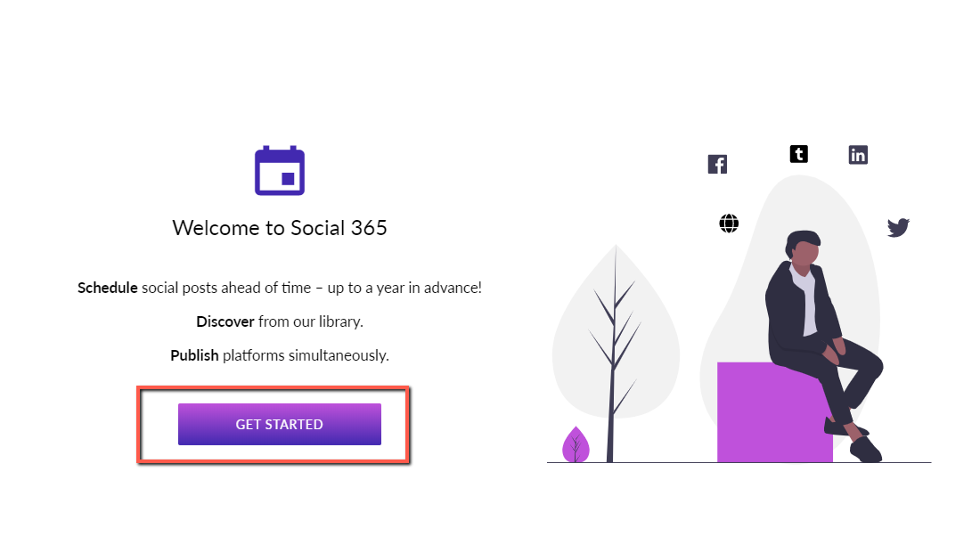Select the LinkedIn 'in' icon
The height and width of the screenshot is (553, 980).
point(858,154)
